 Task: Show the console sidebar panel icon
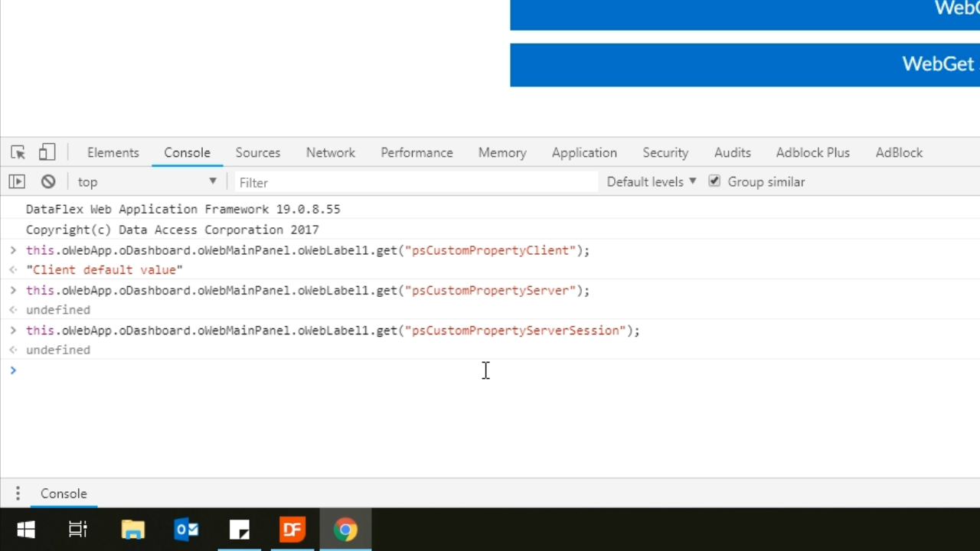tap(17, 181)
